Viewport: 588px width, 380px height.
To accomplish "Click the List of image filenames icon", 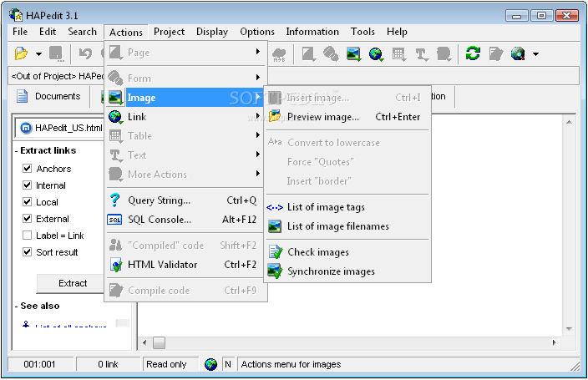I will 275,226.
